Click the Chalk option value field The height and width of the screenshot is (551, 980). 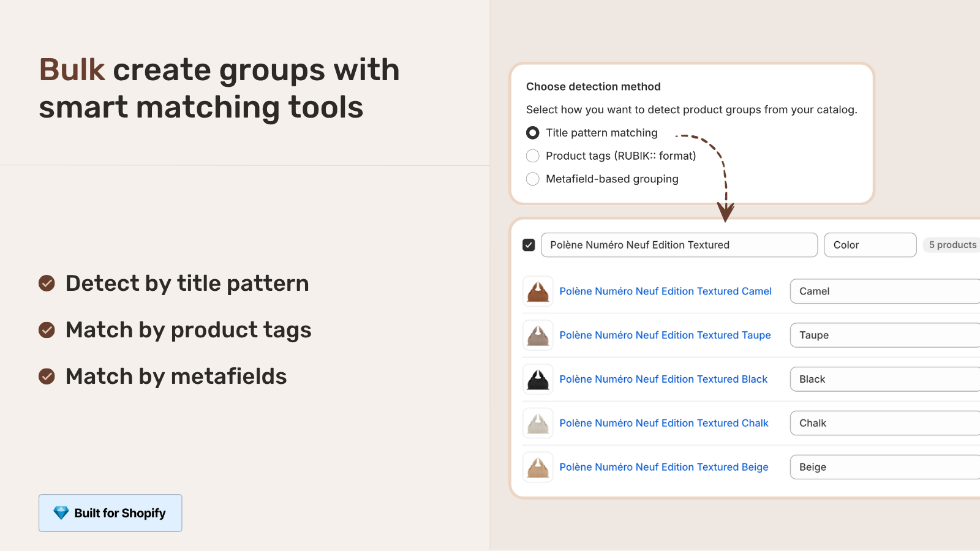click(x=884, y=424)
